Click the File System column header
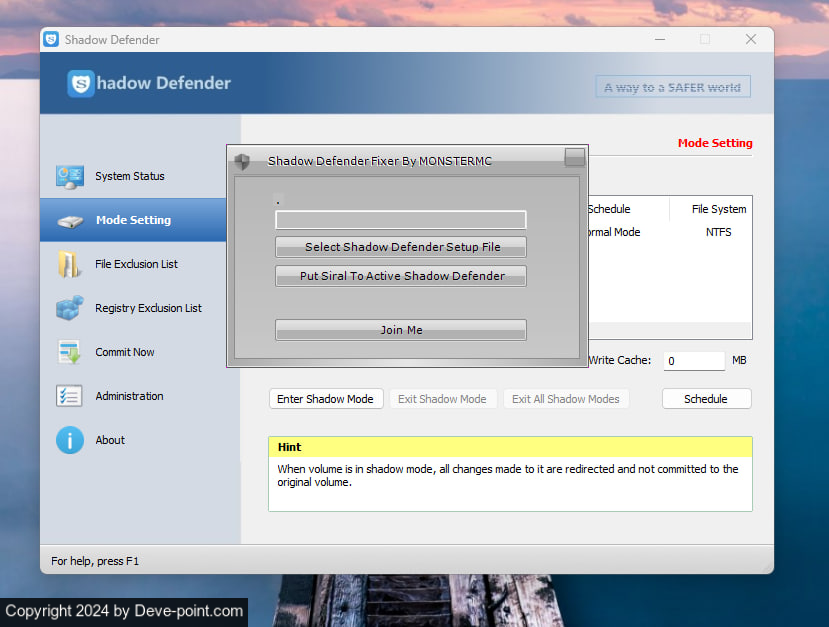This screenshot has width=829, height=627. pos(719,209)
